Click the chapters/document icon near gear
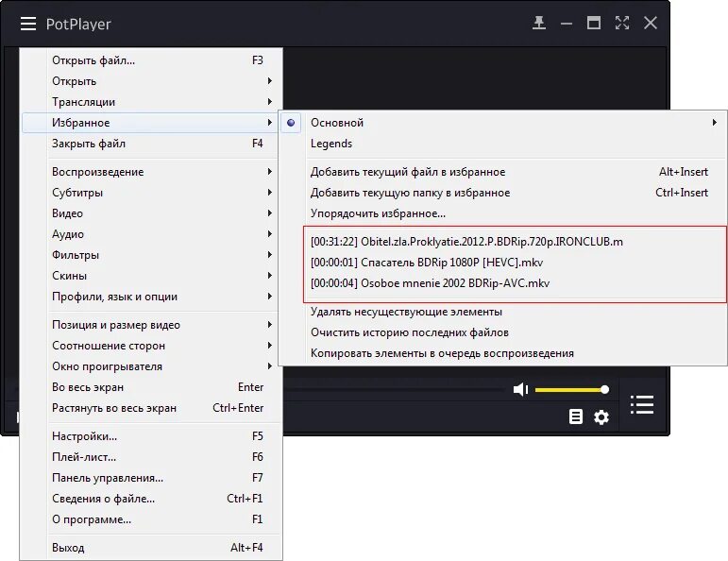The width and height of the screenshot is (728, 561). click(x=576, y=416)
